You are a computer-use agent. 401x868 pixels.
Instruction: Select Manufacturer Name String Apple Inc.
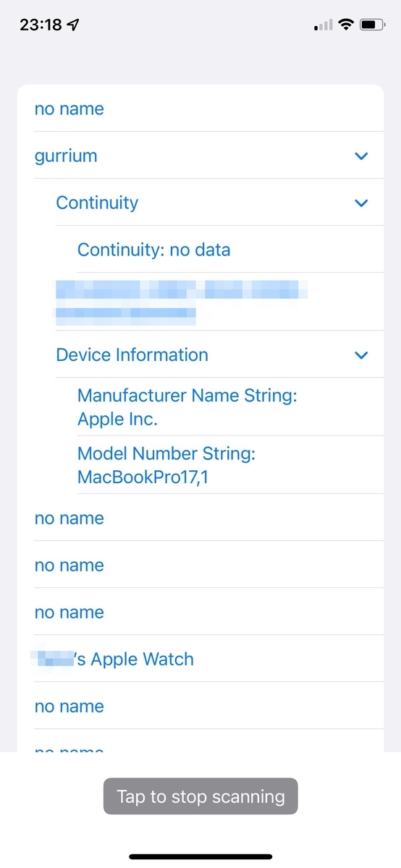pos(230,407)
